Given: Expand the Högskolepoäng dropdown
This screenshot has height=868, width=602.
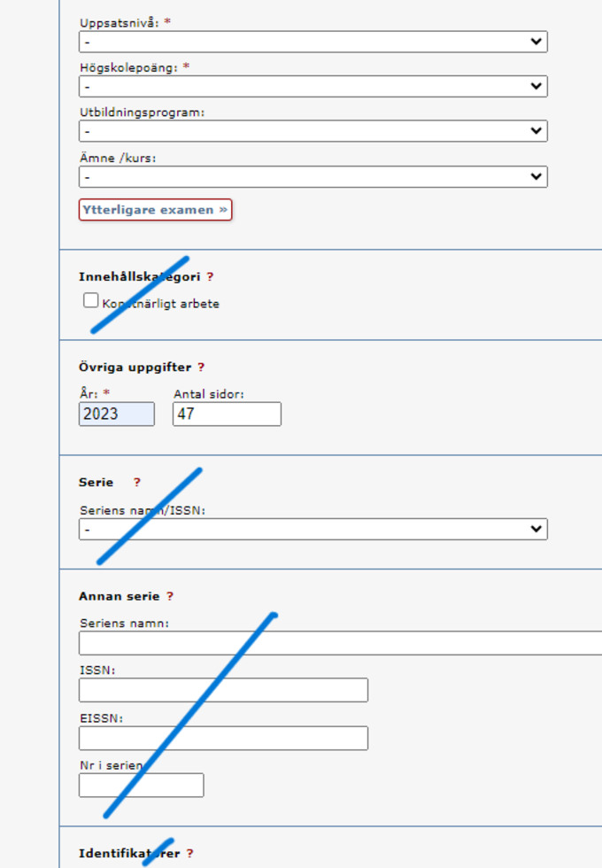Looking at the screenshot, I should (x=313, y=86).
